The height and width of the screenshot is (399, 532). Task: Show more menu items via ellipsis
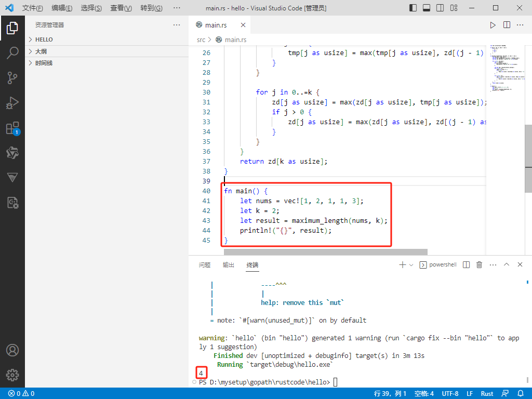pyautogui.click(x=177, y=8)
